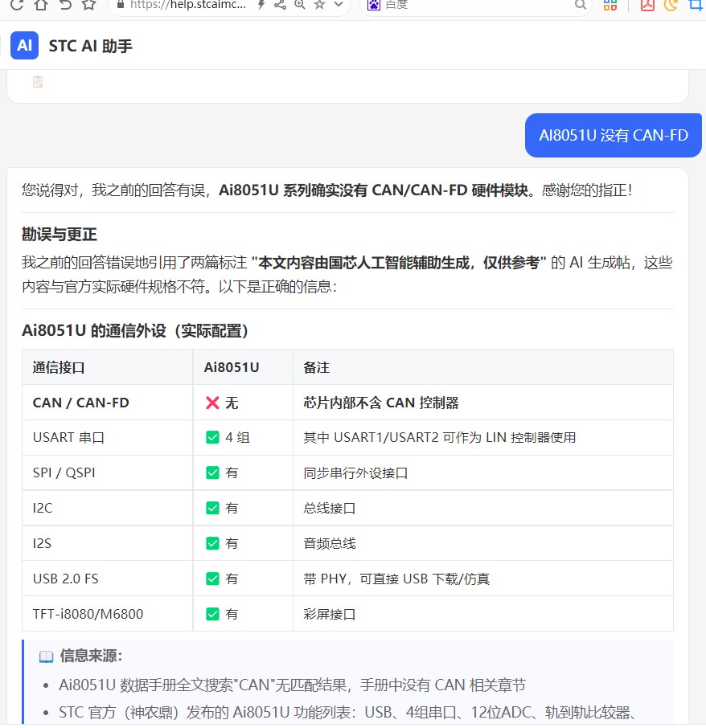The width and height of the screenshot is (706, 728).
Task: Click the Ai8051U 的通信外设 heading
Action: tap(135, 331)
